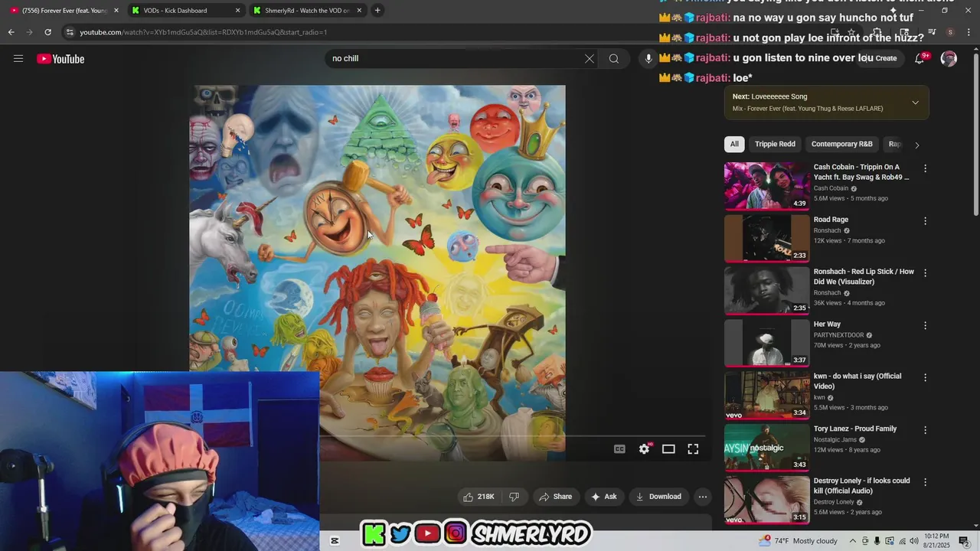
Task: Open options for Tory Lanez Proud Family
Action: coord(925,430)
